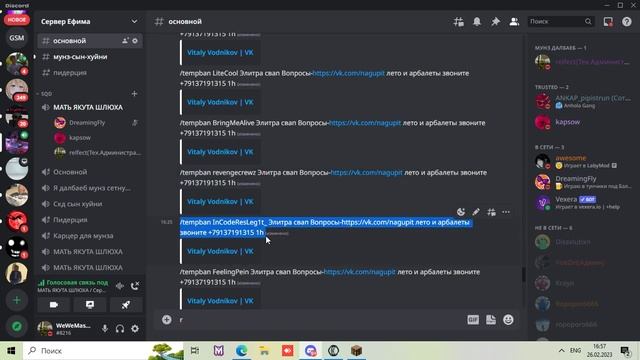The image size is (640, 360).
Task: Click the WeWeMas user avatar panel
Action: (x=64, y=329)
